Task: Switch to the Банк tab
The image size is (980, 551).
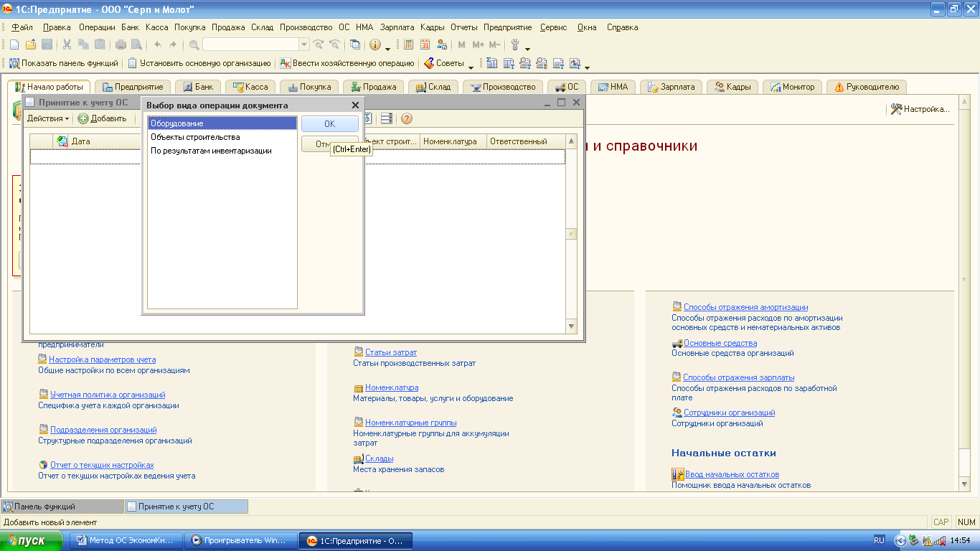Action: click(x=199, y=87)
